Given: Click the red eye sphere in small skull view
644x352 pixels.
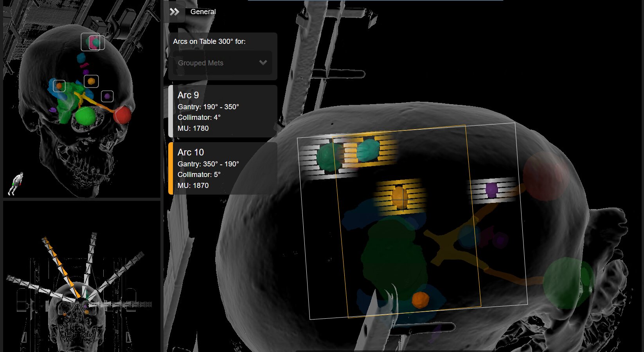Looking at the screenshot, I should 122,115.
